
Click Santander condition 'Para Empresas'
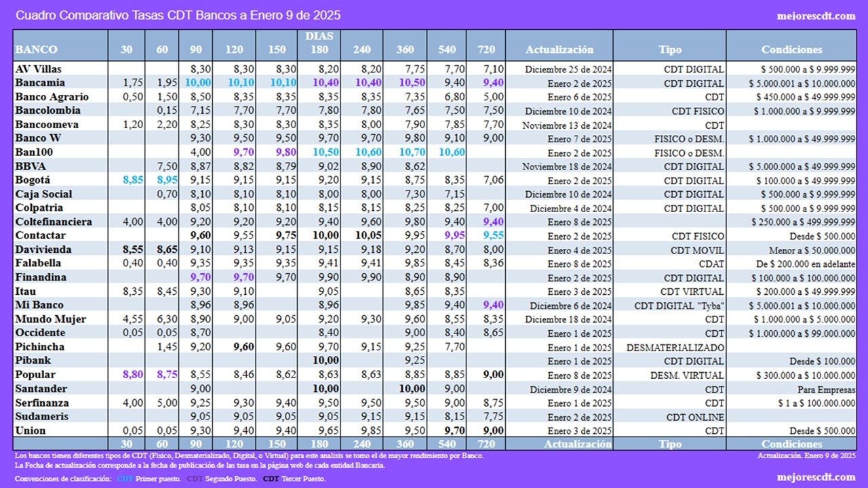click(x=827, y=389)
